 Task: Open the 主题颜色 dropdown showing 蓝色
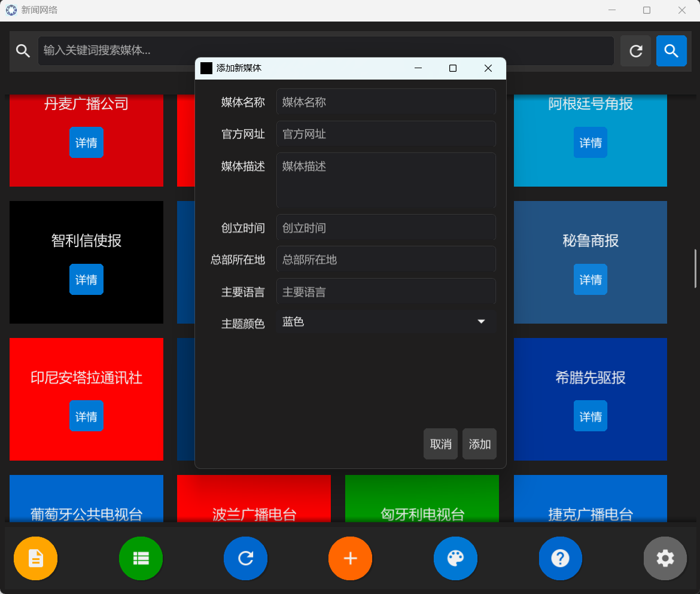tap(386, 322)
